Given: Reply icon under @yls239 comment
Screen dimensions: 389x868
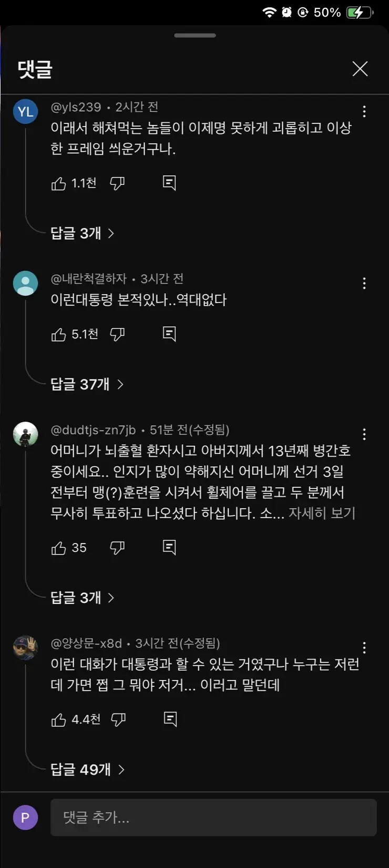Looking at the screenshot, I should [169, 183].
